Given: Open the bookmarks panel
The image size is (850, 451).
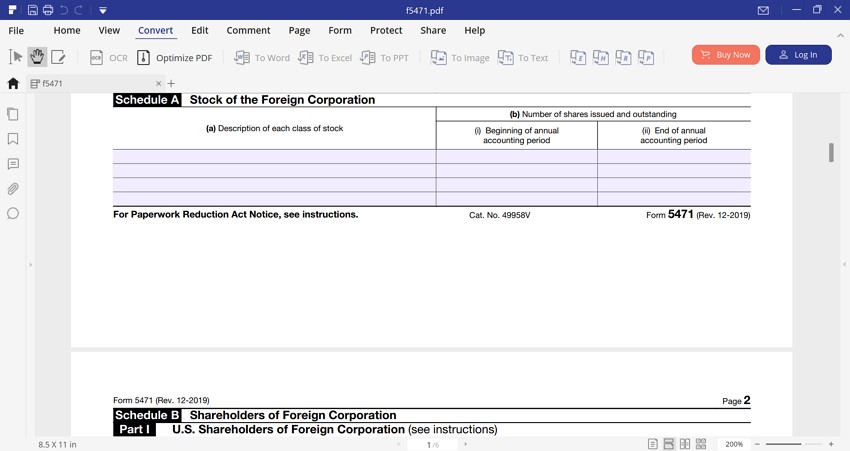Looking at the screenshot, I should click(13, 139).
